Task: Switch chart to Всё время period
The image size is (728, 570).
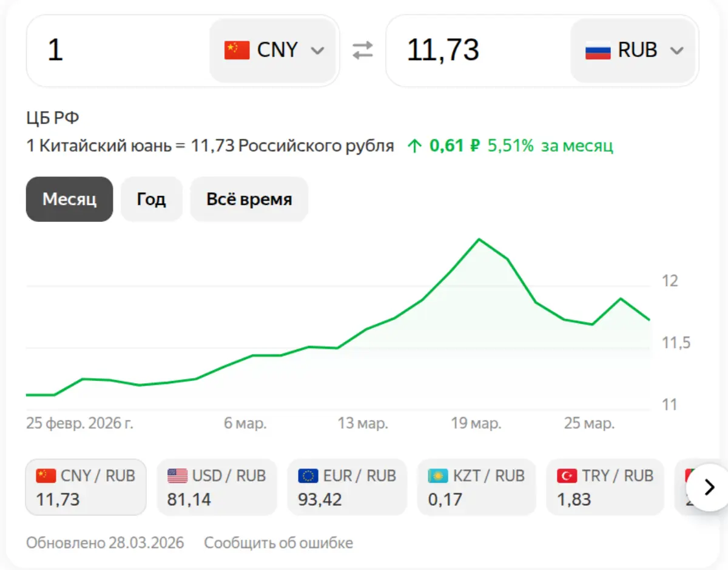Action: 249,199
